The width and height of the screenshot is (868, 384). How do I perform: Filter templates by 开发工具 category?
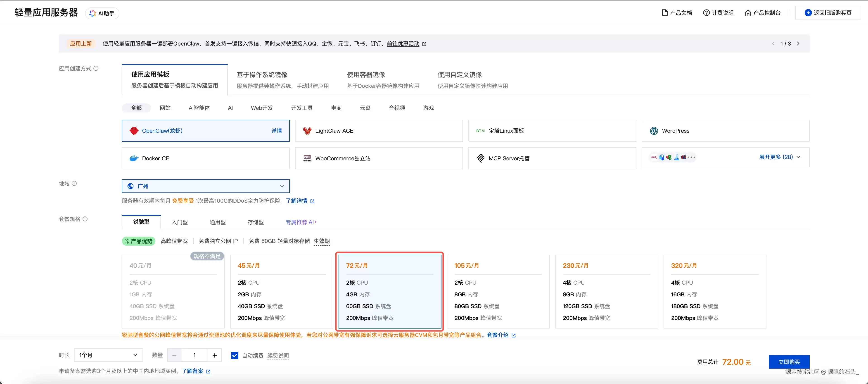pos(302,108)
